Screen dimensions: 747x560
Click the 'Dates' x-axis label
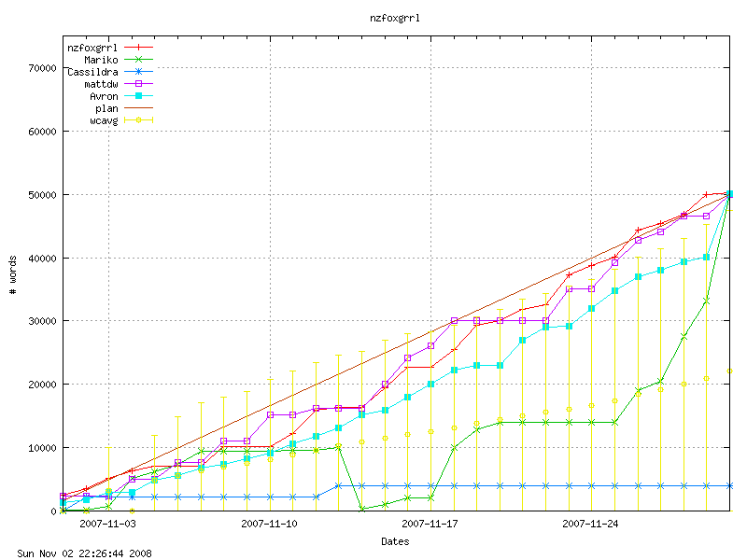pos(395,541)
